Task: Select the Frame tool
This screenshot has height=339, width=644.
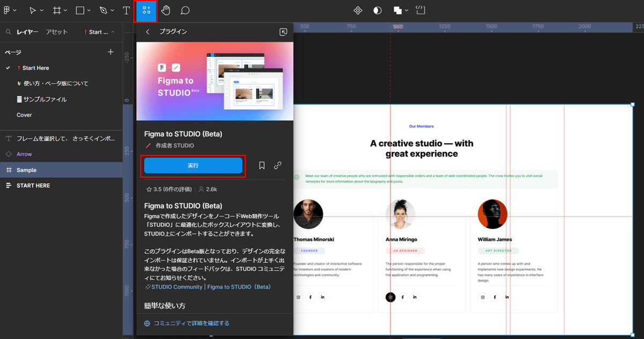Action: [x=56, y=10]
